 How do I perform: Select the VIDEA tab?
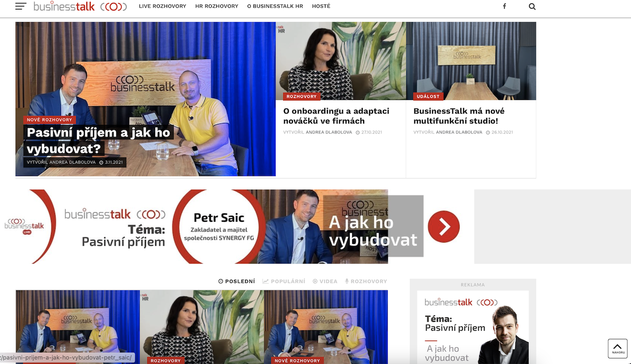click(x=325, y=281)
